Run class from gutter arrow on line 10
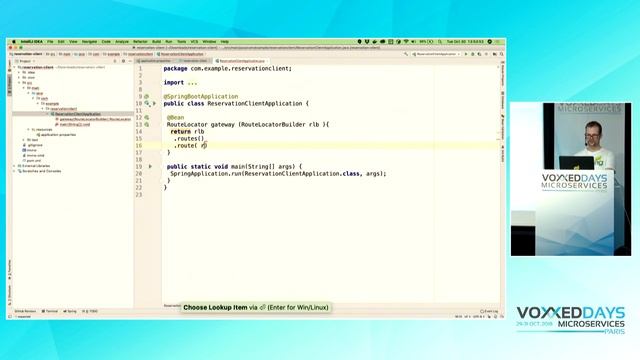640x360 pixels. click(x=154, y=104)
